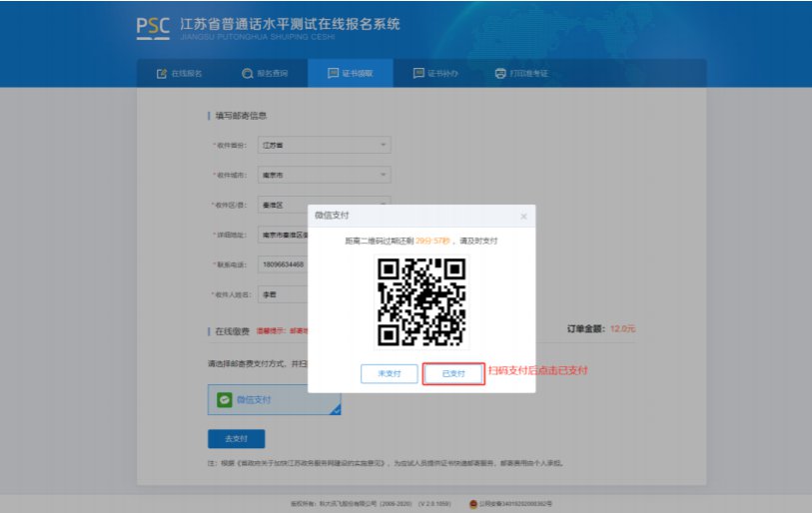812x513 pixels.
Task: Choose the 未支付 button
Action: 389,373
